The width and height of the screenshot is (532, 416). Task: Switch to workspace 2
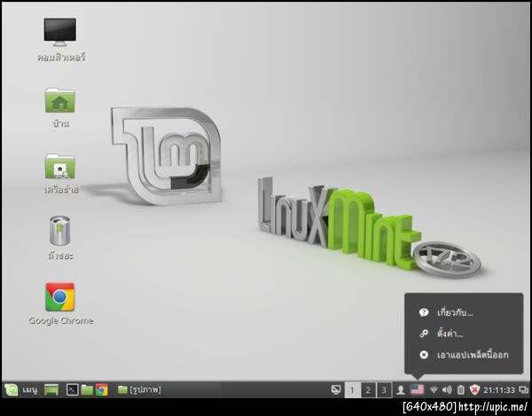pos(368,390)
